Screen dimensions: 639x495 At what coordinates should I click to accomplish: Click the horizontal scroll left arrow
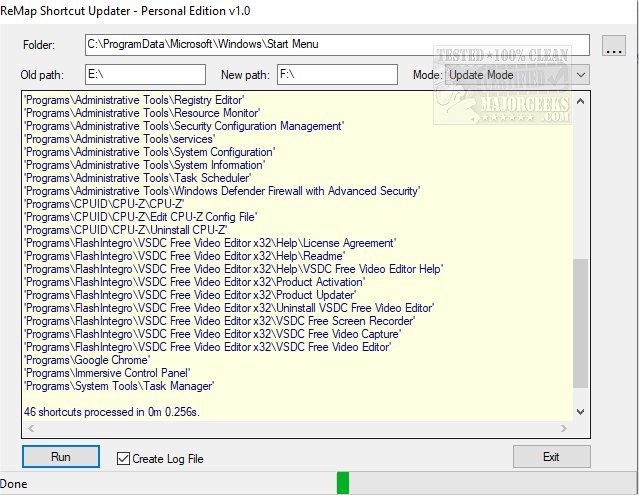click(31, 428)
